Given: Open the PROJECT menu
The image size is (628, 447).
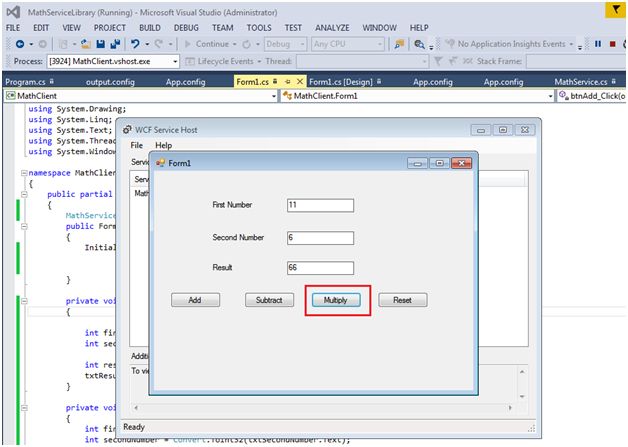Looking at the screenshot, I should 110,28.
